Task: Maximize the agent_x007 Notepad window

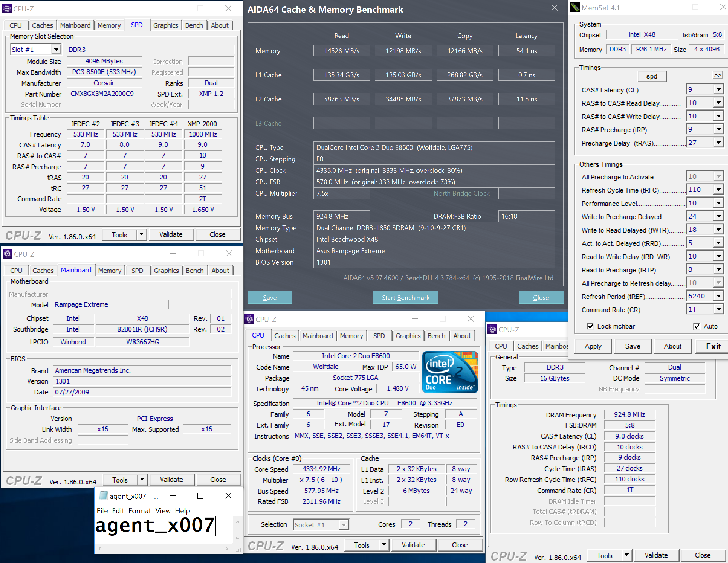Action: pos(200,496)
